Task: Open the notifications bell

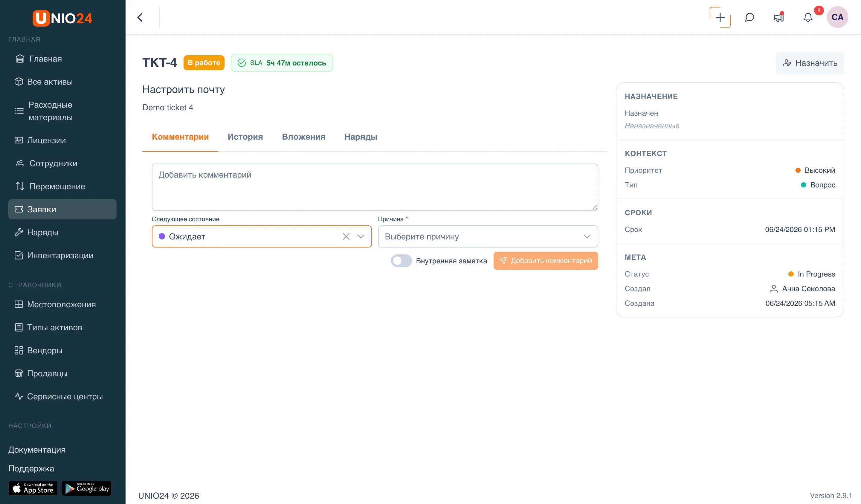Action: click(x=808, y=17)
